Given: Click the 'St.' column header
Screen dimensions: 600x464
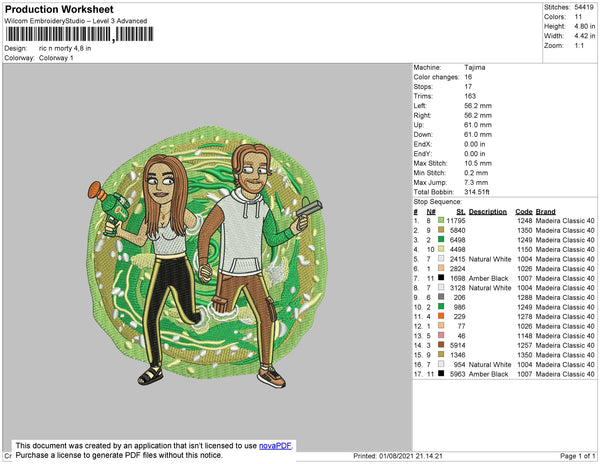Looking at the screenshot, I should pos(461,212).
